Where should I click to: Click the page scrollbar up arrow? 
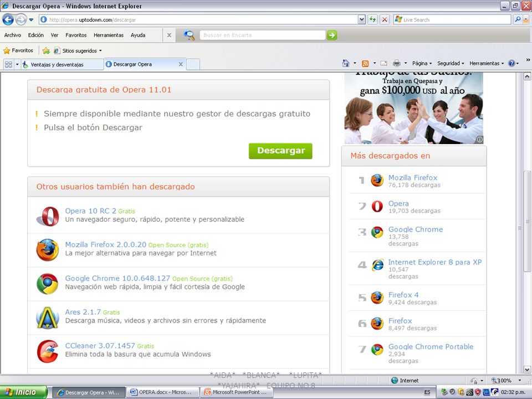[x=527, y=76]
